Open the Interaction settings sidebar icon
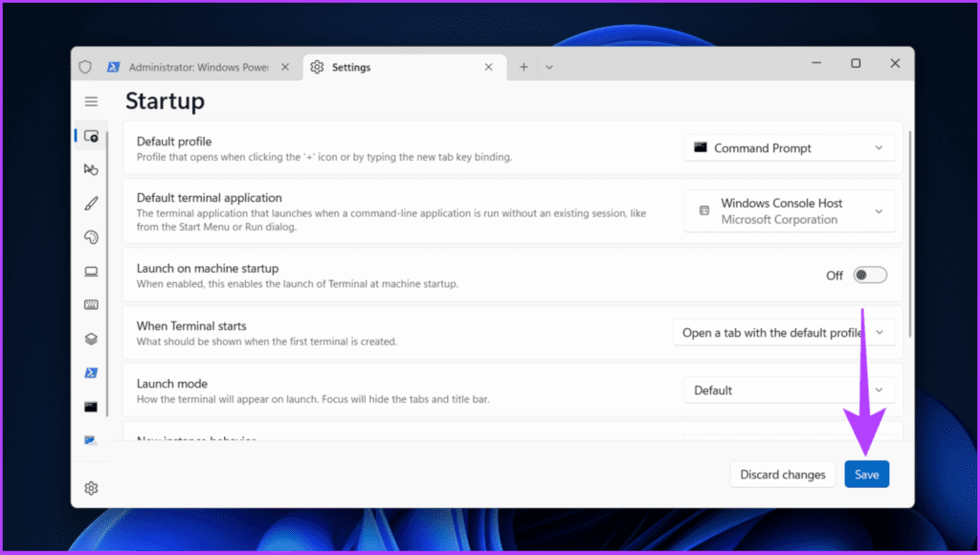The image size is (980, 555). point(91,169)
